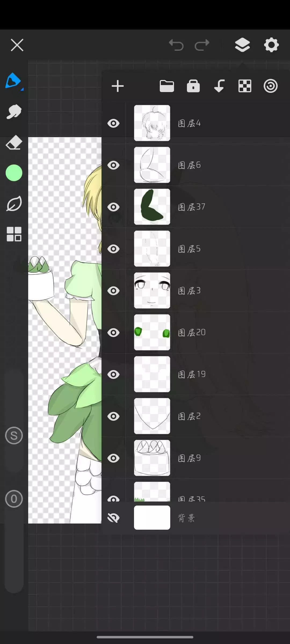Add a new layer
290x644 pixels.
(118, 86)
